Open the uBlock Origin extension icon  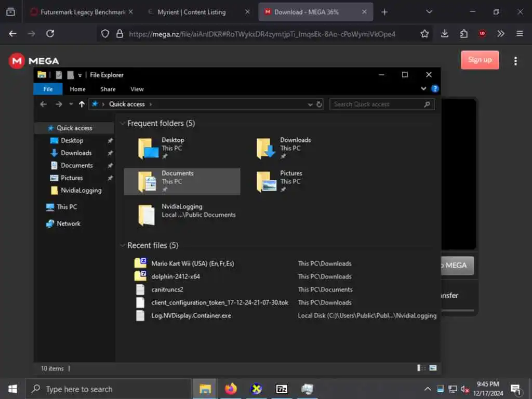coord(482,34)
